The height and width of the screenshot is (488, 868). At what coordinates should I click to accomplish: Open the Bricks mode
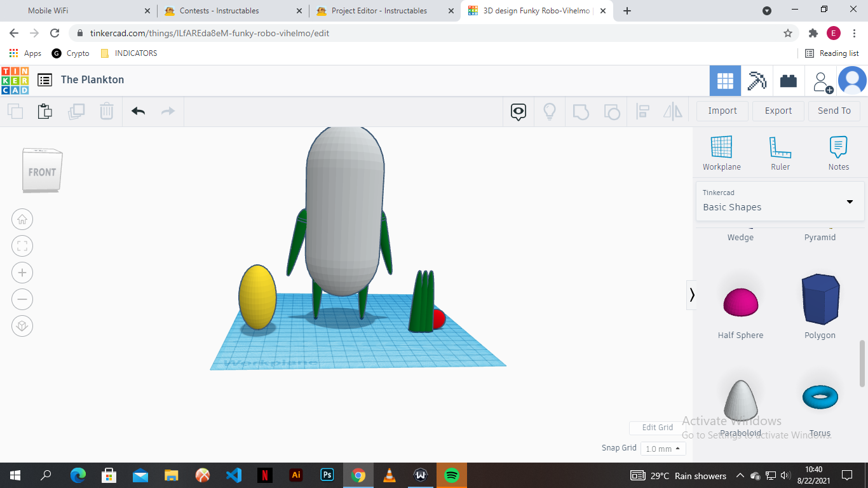pyautogui.click(x=789, y=81)
